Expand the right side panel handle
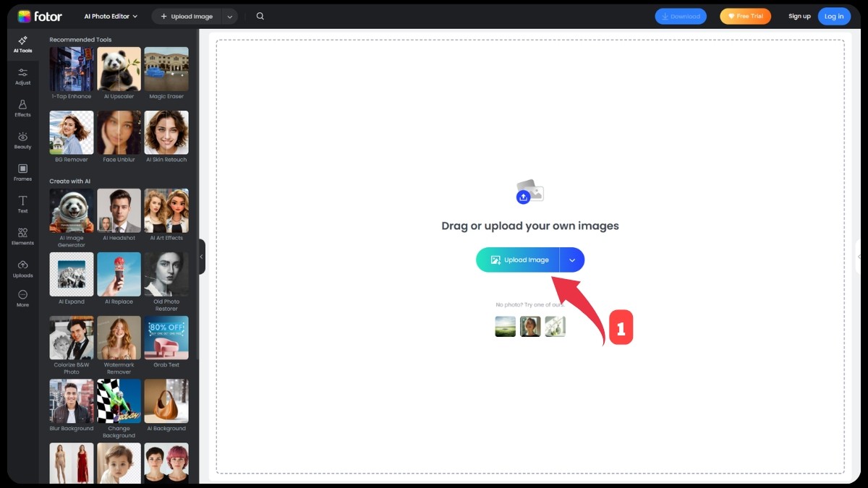Viewport: 868px width, 488px height. (x=858, y=257)
